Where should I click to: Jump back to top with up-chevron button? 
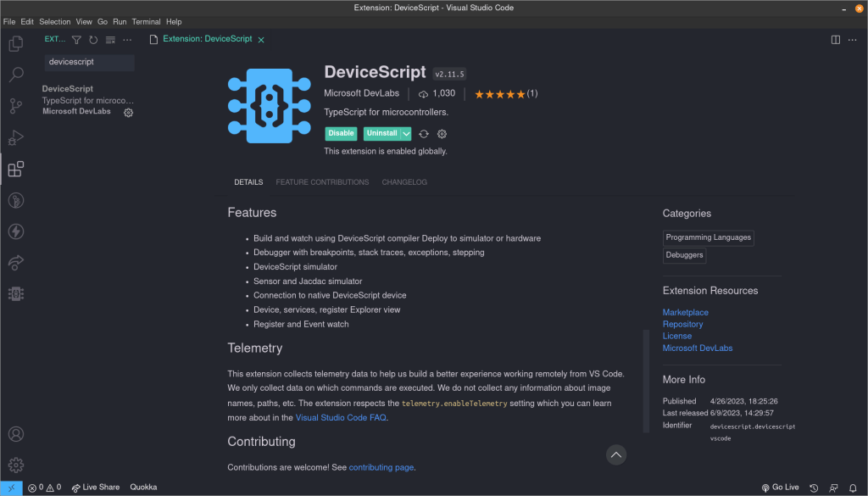pyautogui.click(x=615, y=455)
